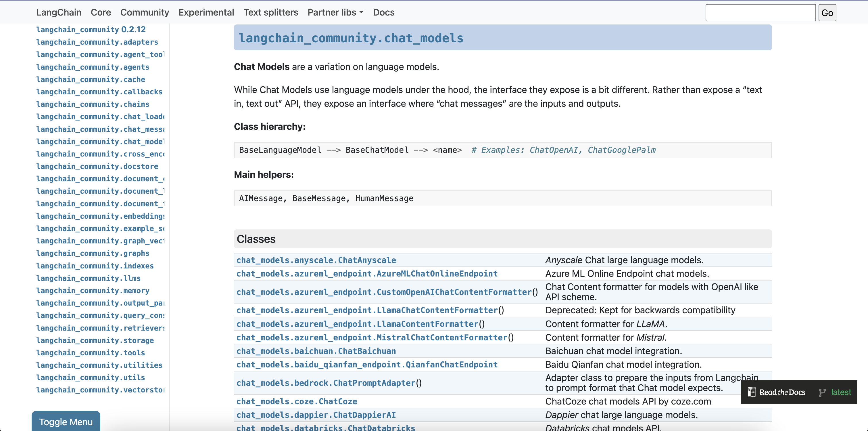Focus the search input field
Screen dimensions: 868x431
(x=760, y=13)
